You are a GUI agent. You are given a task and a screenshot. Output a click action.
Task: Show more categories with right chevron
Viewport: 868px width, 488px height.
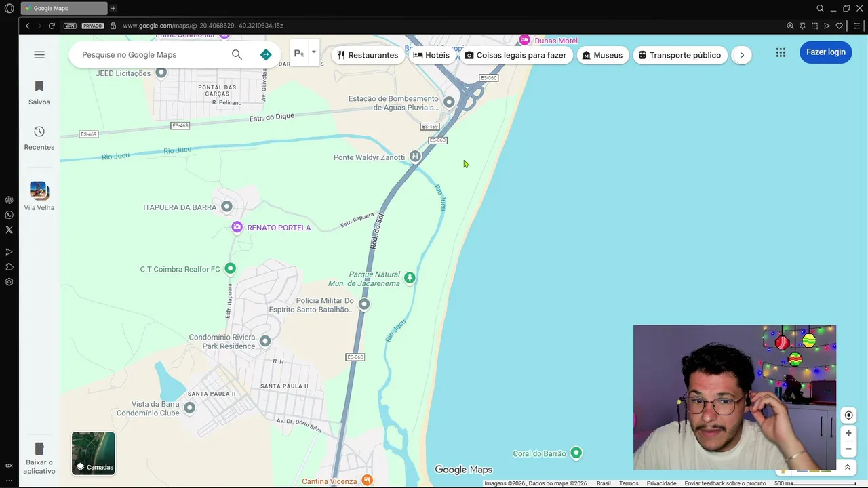(x=742, y=55)
